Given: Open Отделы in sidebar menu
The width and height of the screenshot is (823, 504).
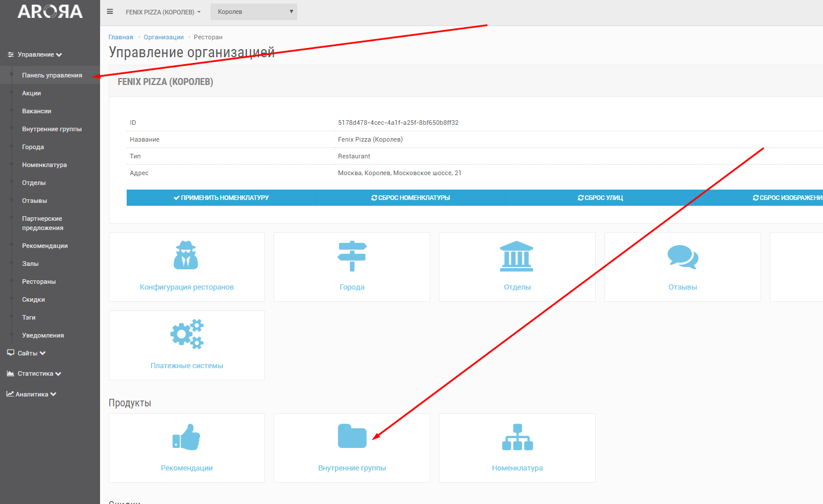Looking at the screenshot, I should [34, 183].
